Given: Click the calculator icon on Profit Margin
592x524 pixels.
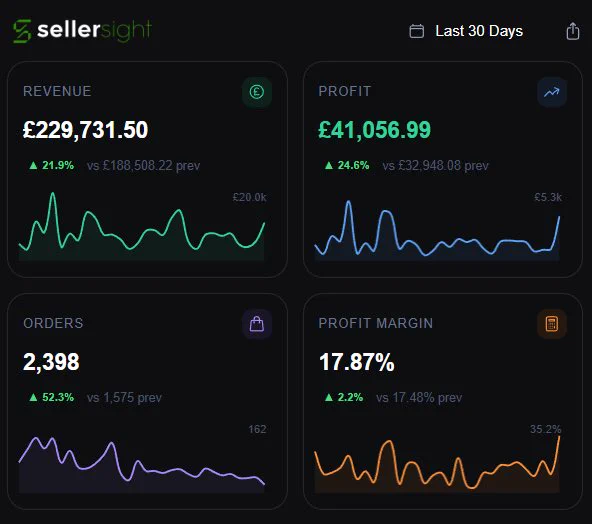Looking at the screenshot, I should (x=552, y=324).
